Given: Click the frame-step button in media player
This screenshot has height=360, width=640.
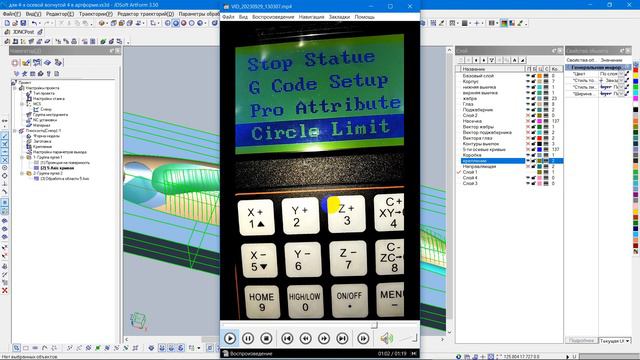Looking at the screenshot, I should click(x=363, y=338).
